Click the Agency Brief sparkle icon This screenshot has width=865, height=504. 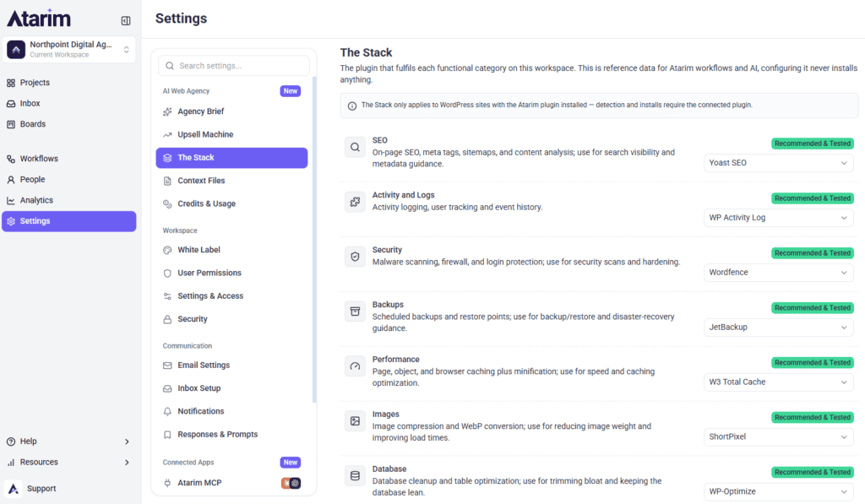pyautogui.click(x=167, y=112)
